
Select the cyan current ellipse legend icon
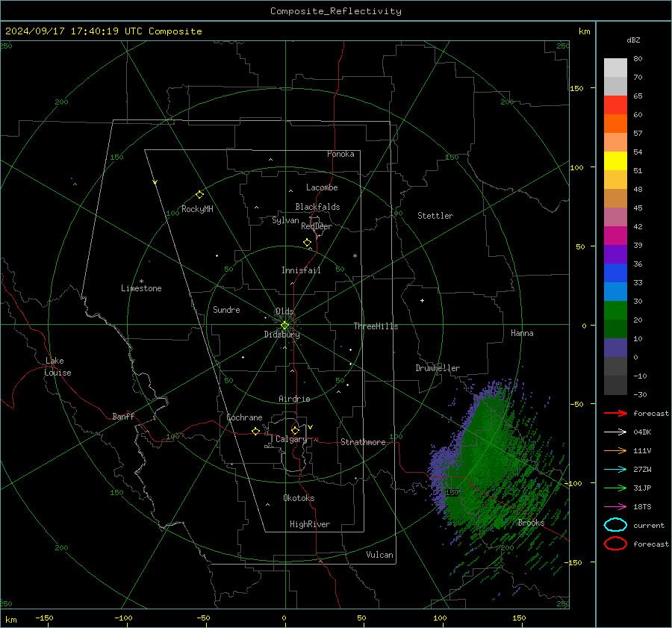615,525
